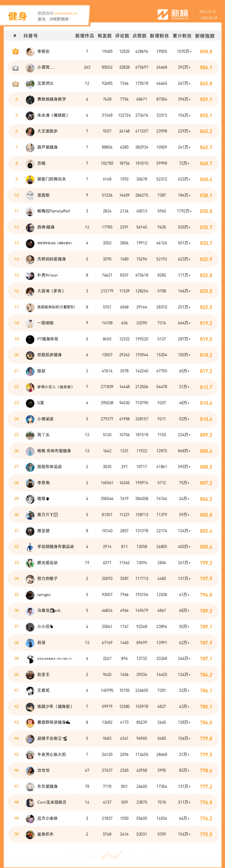This screenshot has height=868, width=225.
Task: Click the G某 black avatar
Action: 30,403
